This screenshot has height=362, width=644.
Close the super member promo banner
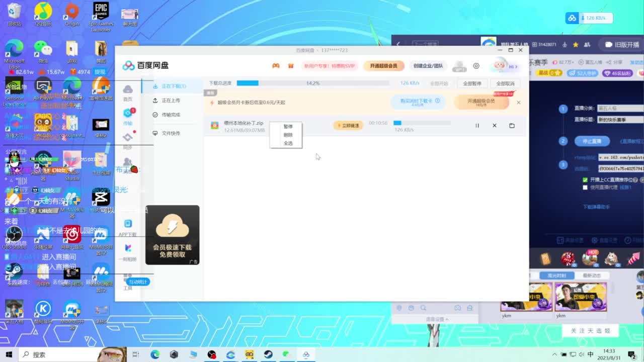point(518,103)
